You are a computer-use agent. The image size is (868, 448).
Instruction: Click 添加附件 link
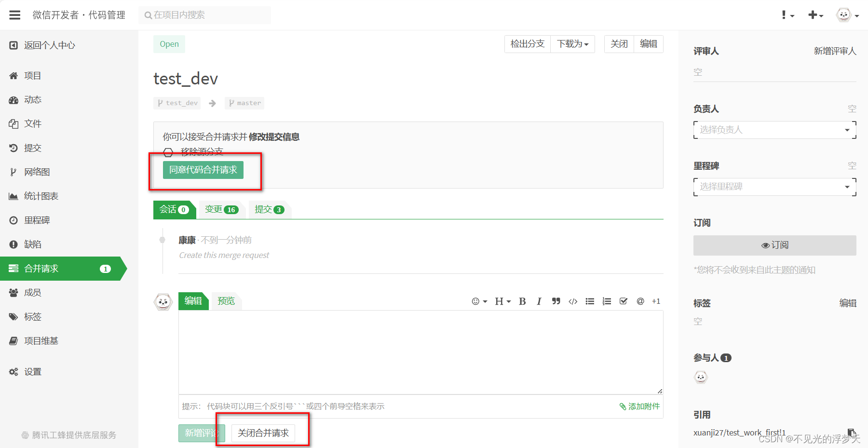coord(639,407)
